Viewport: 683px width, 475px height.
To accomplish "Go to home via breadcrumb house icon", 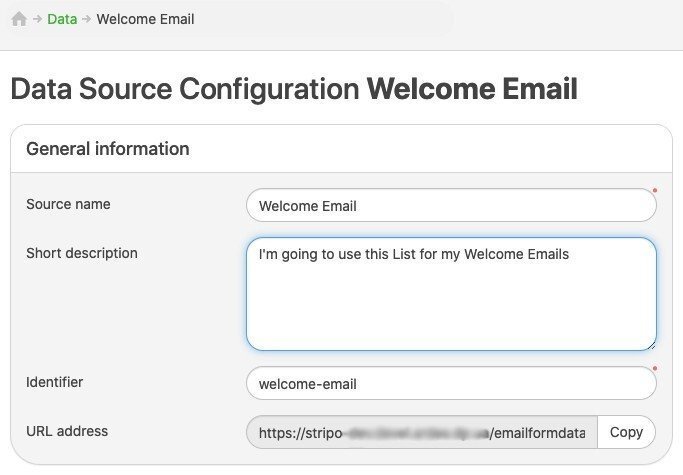I will coord(19,19).
